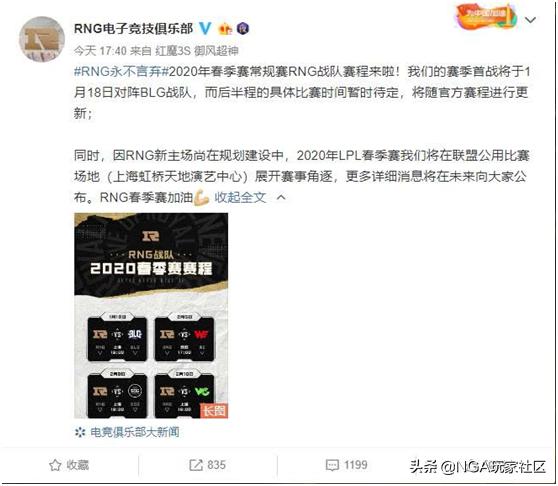Screen dimensions: 558x486
Task: Click the repost share icon
Action: pos(196,465)
